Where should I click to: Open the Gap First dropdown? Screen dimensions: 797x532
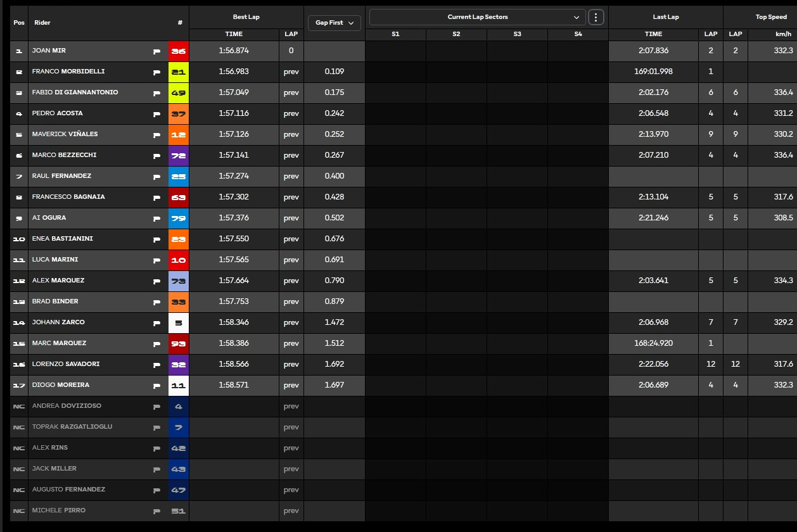coord(335,23)
